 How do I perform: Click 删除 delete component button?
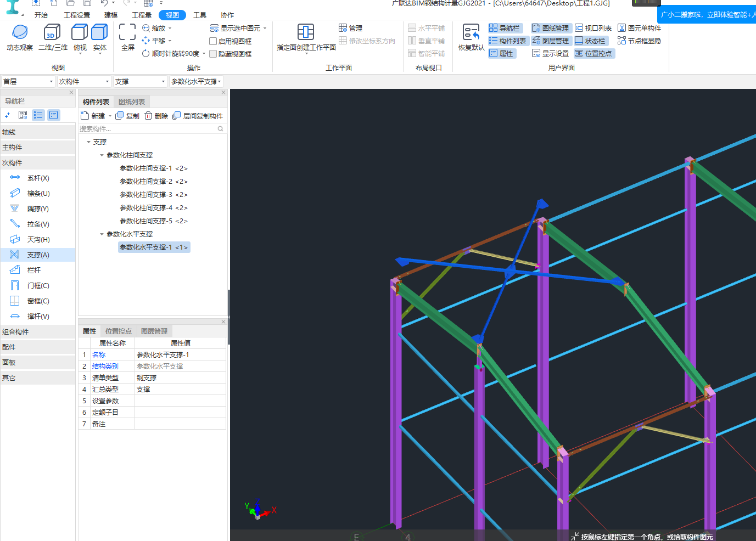[x=156, y=116]
